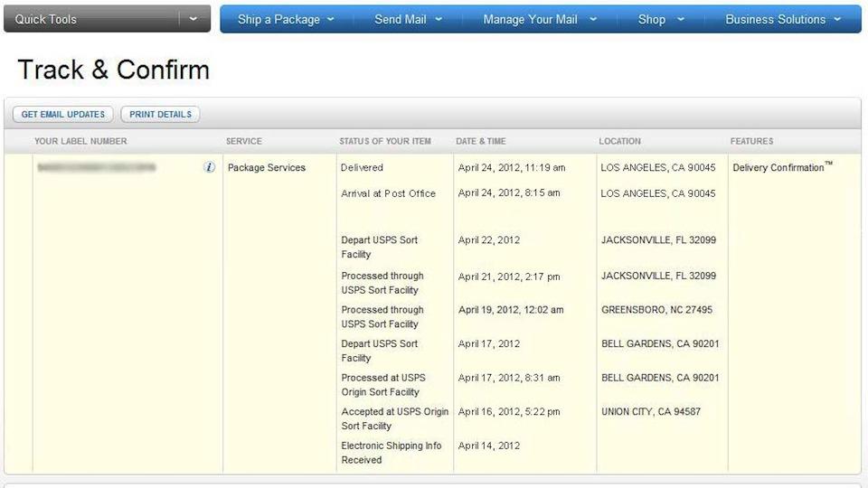The height and width of the screenshot is (488, 868).
Task: Click the Delivery Confirmation feature text
Action: (778, 167)
